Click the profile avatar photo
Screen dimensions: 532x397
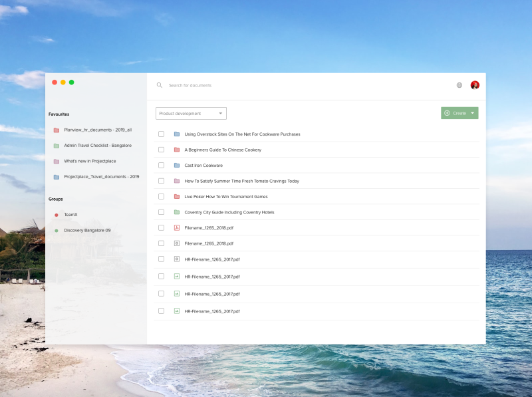(x=475, y=85)
